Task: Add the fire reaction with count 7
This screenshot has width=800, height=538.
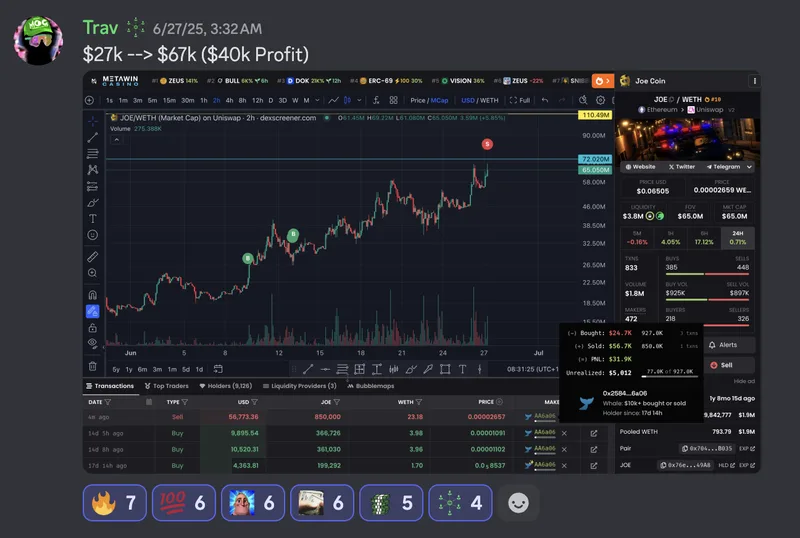Action: tap(115, 503)
